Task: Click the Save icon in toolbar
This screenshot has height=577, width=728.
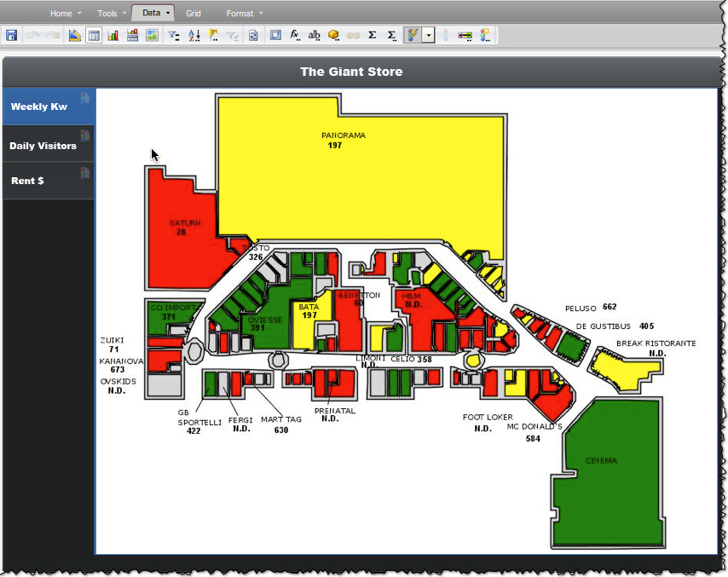Action: pyautogui.click(x=11, y=35)
